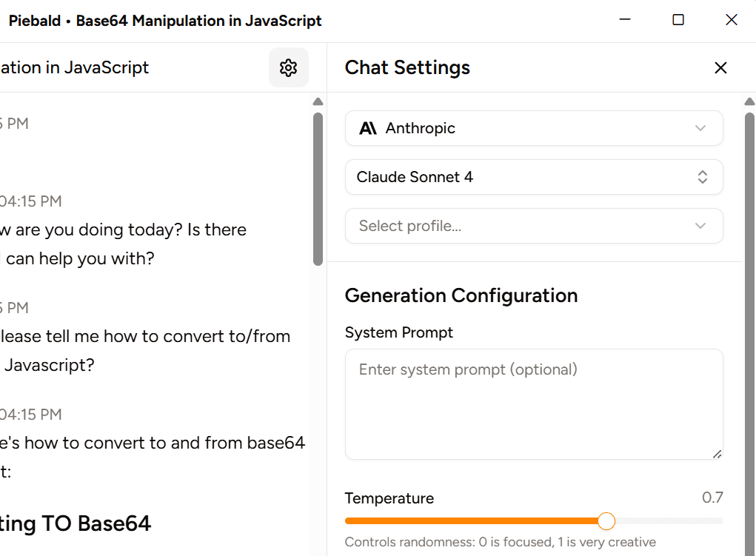Click the chevron arrow of the Anthropic dropdown

coord(700,128)
